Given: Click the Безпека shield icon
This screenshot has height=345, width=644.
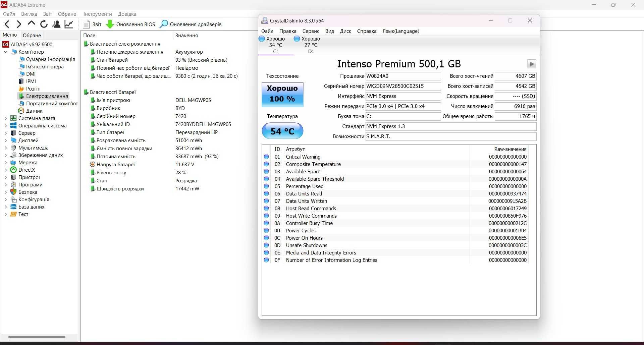Looking at the screenshot, I should coord(13,192).
